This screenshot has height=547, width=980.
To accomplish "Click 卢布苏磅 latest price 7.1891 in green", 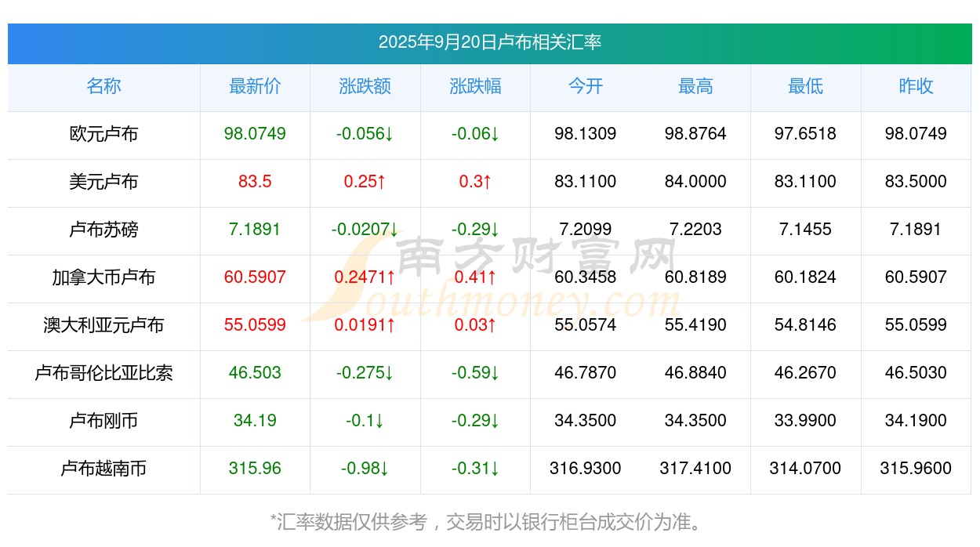I will click(255, 230).
